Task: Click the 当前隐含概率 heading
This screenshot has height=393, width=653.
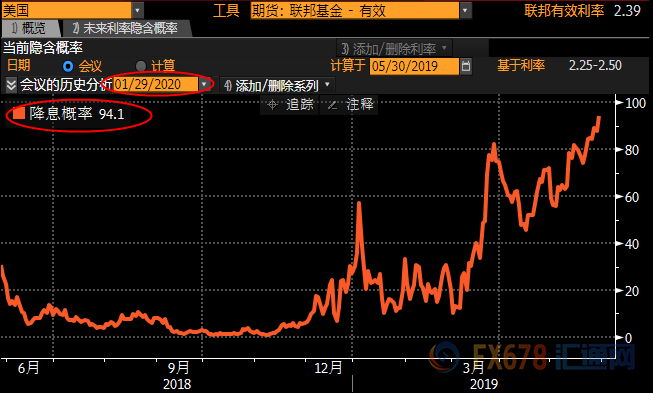Action: click(43, 48)
